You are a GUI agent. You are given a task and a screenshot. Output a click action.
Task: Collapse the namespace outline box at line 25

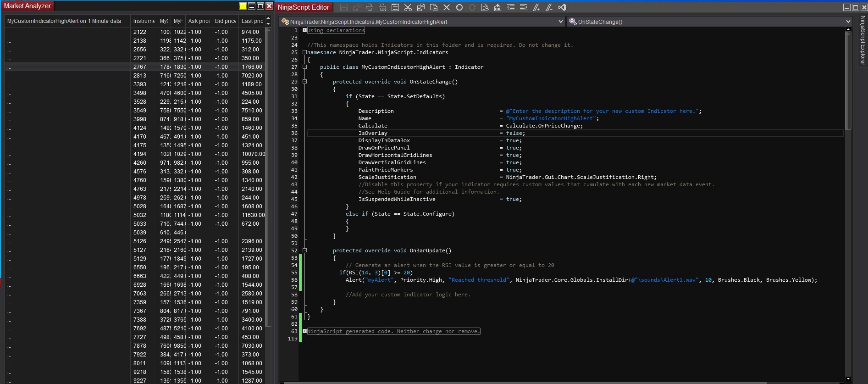click(304, 52)
